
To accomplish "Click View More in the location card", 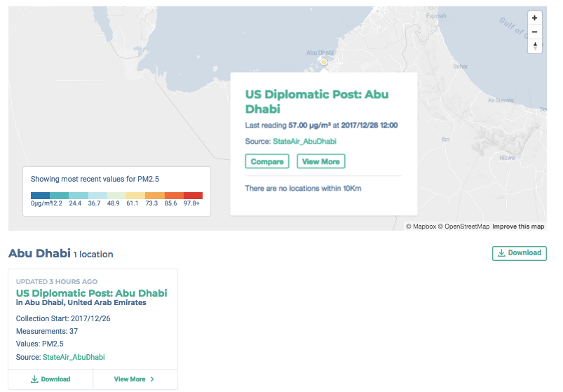I will pyautogui.click(x=135, y=379).
